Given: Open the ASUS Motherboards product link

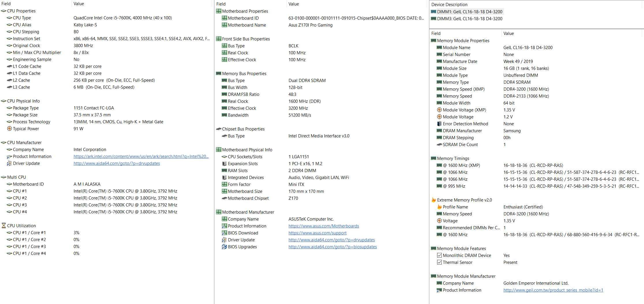Looking at the screenshot, I should pyautogui.click(x=324, y=226).
